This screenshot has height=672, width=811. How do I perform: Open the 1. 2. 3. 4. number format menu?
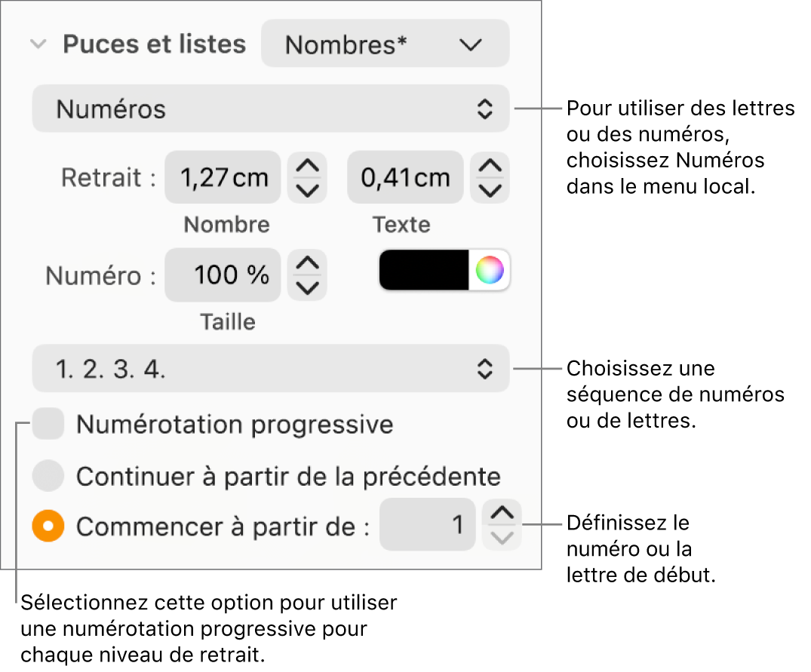(270, 369)
